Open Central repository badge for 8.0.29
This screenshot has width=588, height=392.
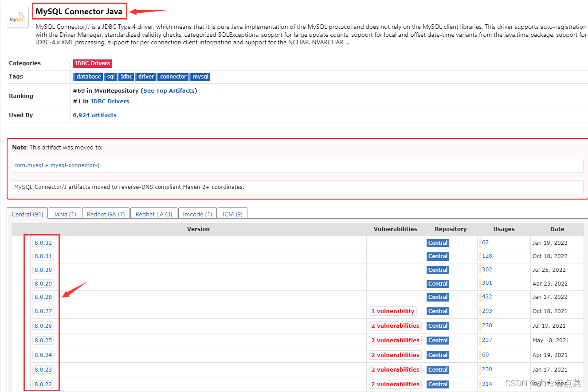pos(438,284)
